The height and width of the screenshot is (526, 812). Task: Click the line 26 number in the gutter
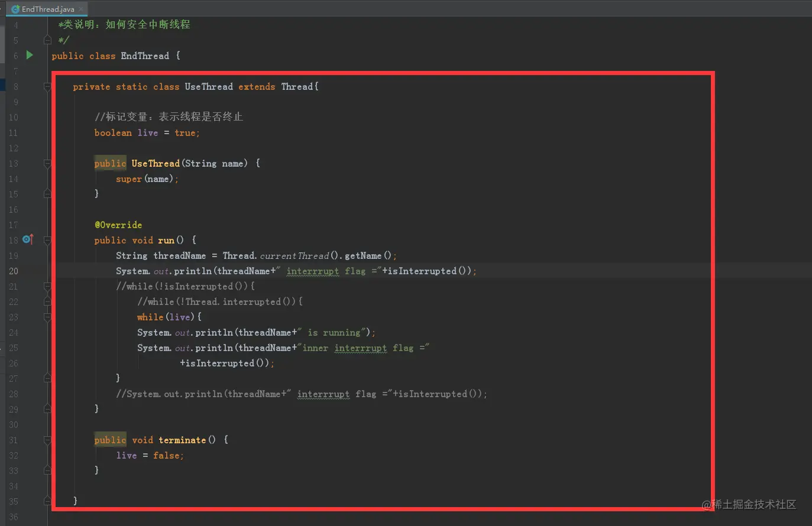[x=14, y=363]
